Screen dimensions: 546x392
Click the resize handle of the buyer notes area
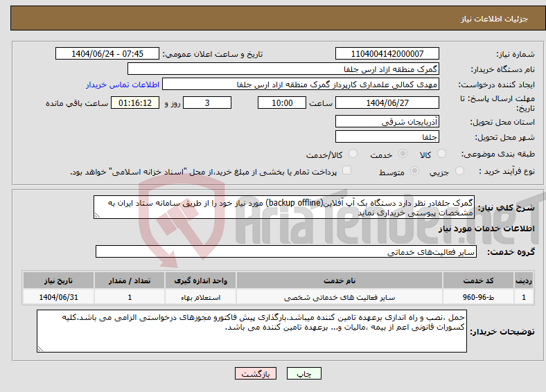click(x=40, y=349)
